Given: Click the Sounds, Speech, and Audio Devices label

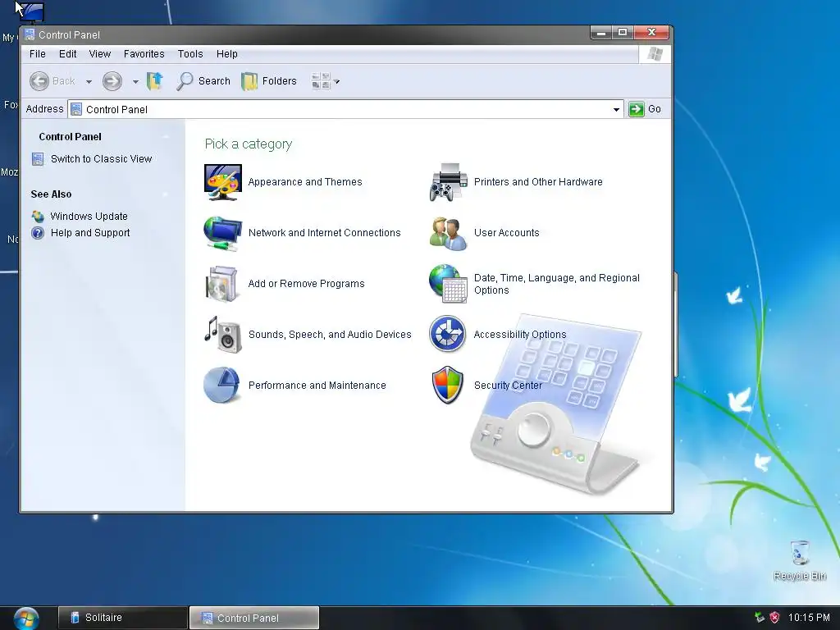Looking at the screenshot, I should (x=330, y=335).
